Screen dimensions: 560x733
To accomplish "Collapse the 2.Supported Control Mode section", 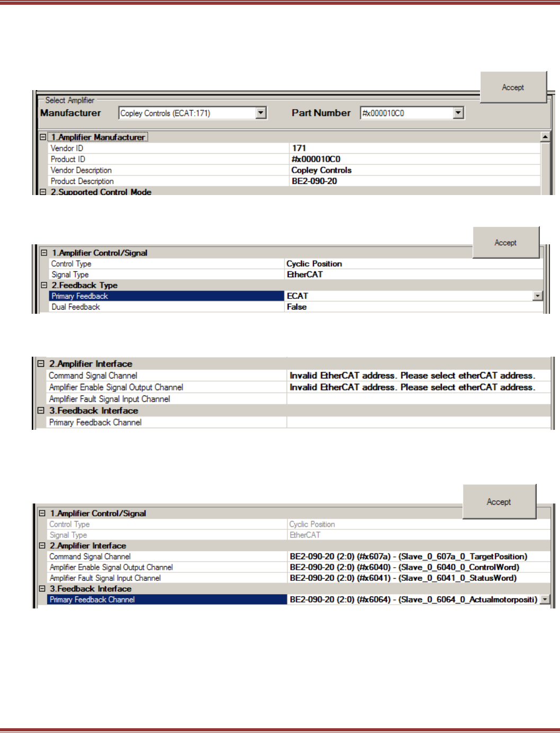I will point(43,192).
